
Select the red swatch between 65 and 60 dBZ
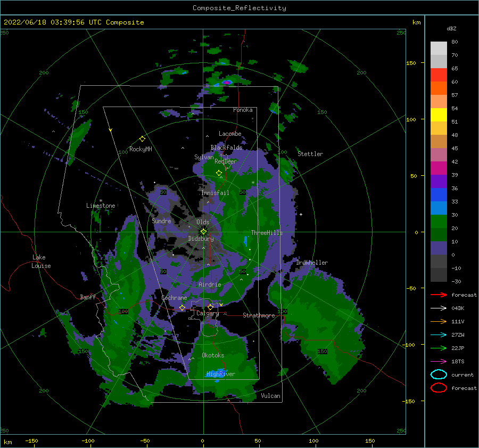439,75
